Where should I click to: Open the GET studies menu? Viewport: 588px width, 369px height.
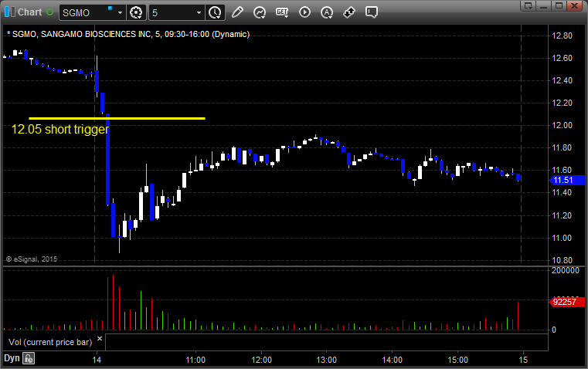pos(282,12)
